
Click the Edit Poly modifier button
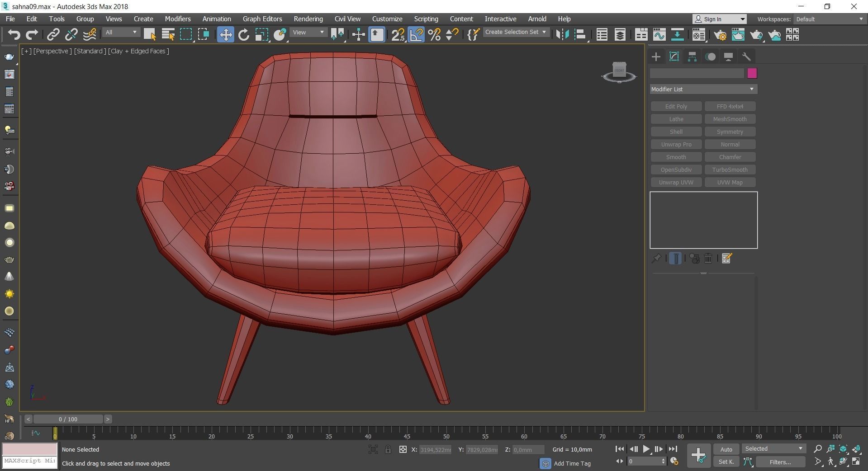pos(676,106)
